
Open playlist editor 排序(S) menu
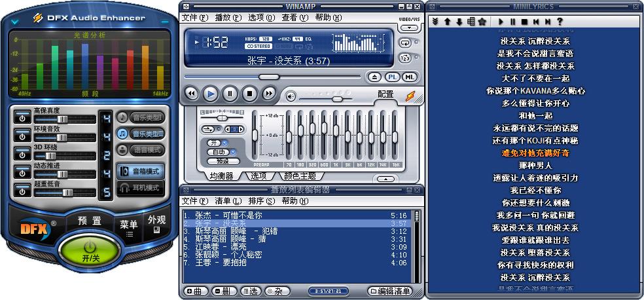262,201
